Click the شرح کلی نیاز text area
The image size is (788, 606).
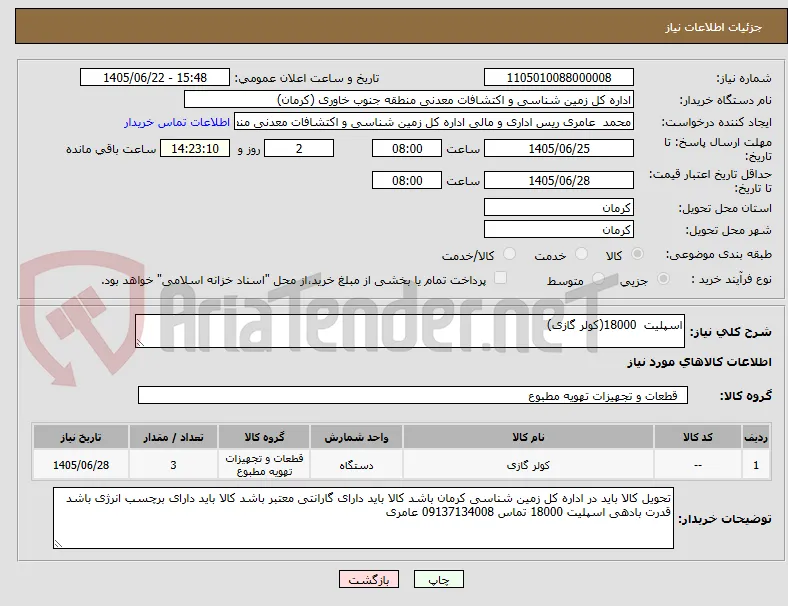pyautogui.click(x=410, y=331)
